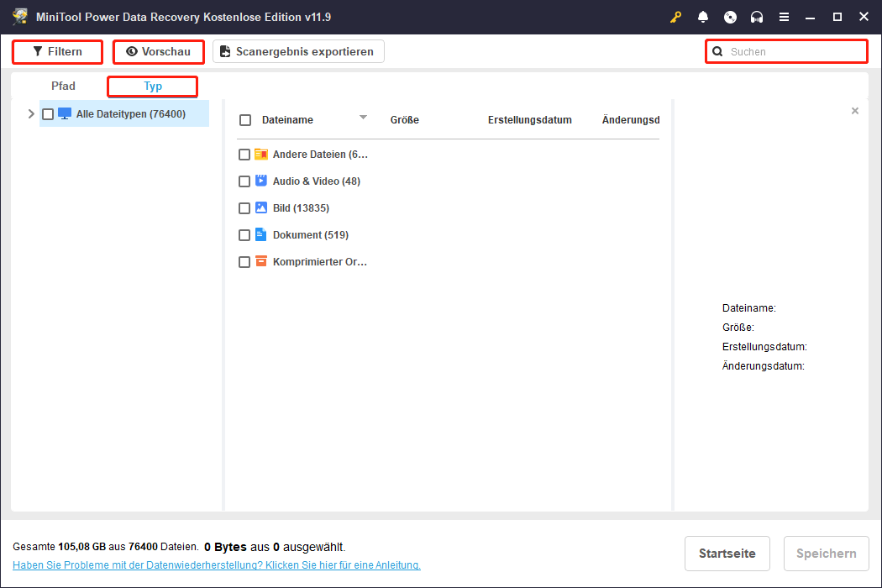
Task: Sort by the Größe column header
Action: pos(404,120)
